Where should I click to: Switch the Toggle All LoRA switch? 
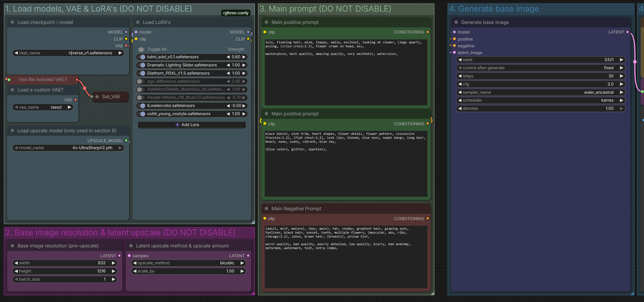(x=141, y=49)
